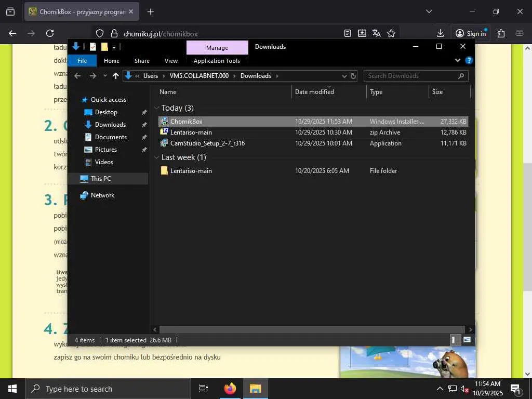Collapse the Last week (1) group

pos(156,157)
